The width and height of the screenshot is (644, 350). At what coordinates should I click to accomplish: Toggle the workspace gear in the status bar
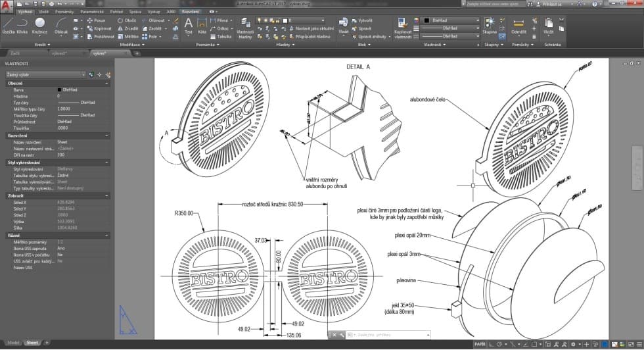click(x=573, y=344)
